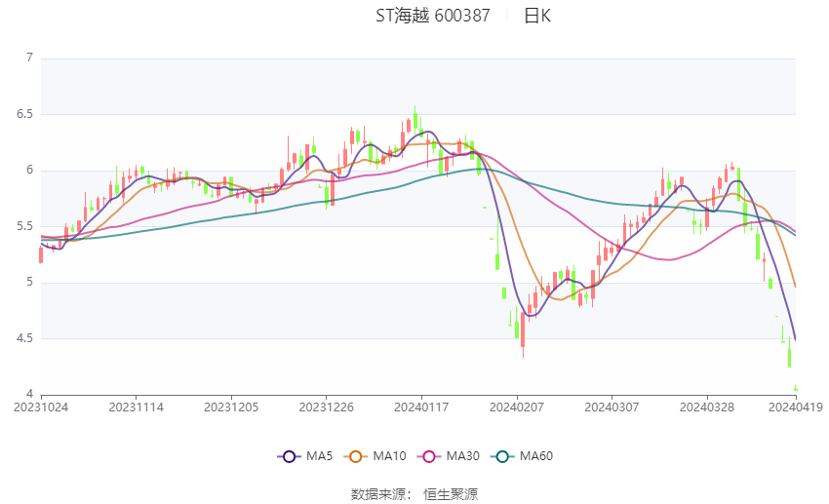Click the 恒生聚源 data source text
The width and height of the screenshot is (829, 504).
coord(451,494)
